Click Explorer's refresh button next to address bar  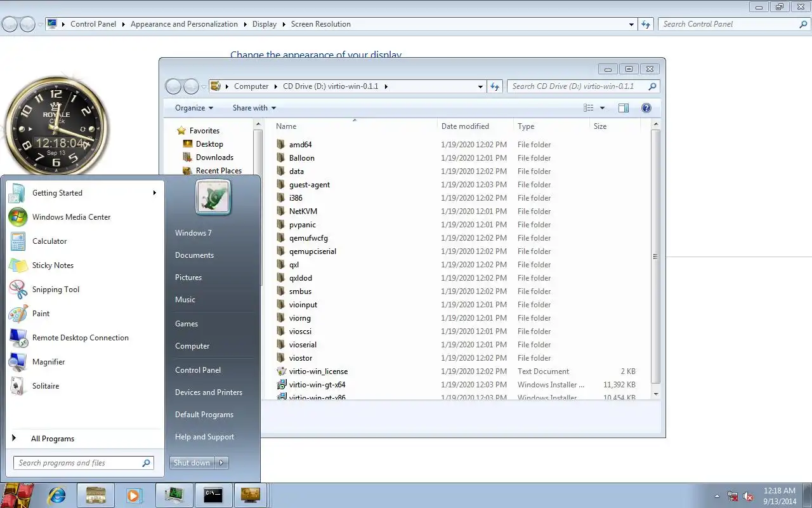point(495,86)
